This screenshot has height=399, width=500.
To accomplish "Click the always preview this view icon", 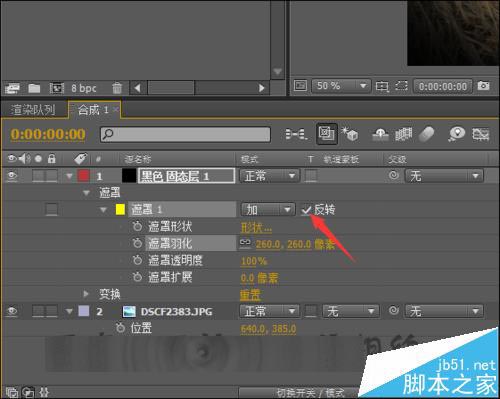I will point(300,86).
